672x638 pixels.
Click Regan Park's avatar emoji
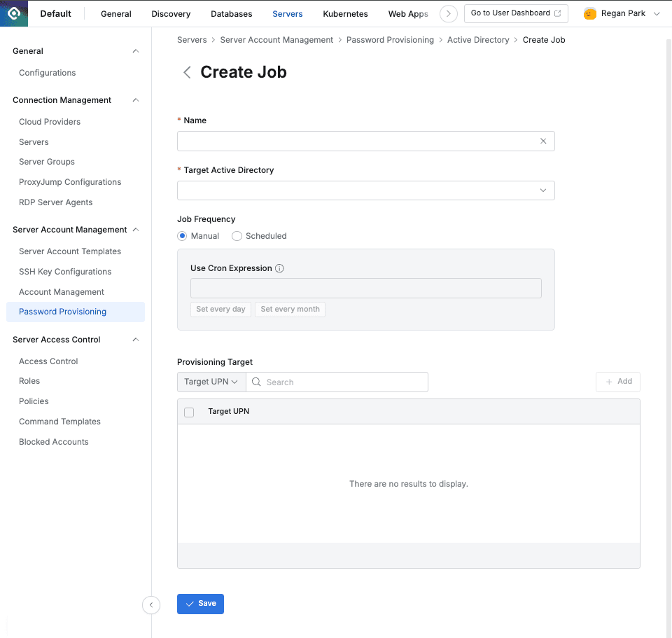click(x=589, y=13)
